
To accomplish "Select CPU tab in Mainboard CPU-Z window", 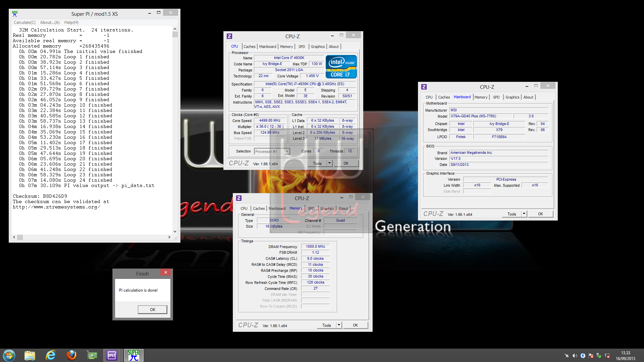I will pyautogui.click(x=429, y=97).
